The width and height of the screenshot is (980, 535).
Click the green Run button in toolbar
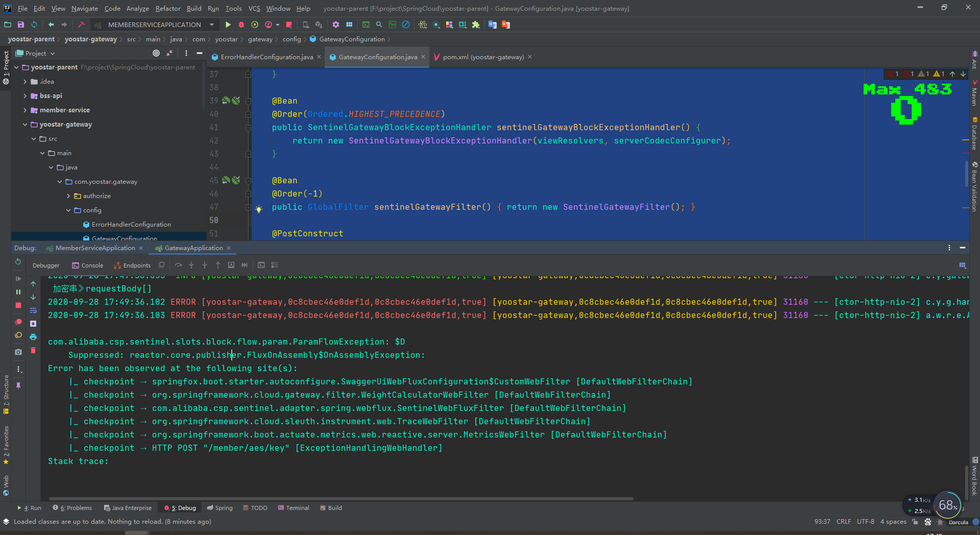click(228, 25)
